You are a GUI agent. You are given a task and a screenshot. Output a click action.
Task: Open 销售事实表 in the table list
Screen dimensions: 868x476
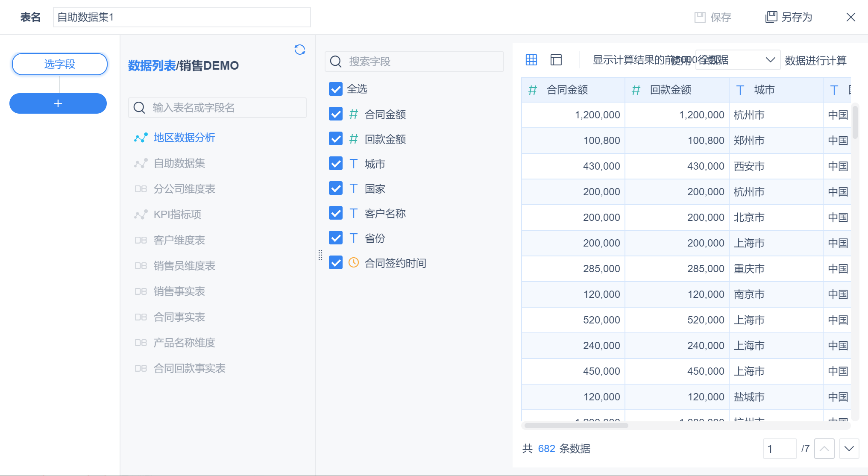click(x=179, y=291)
